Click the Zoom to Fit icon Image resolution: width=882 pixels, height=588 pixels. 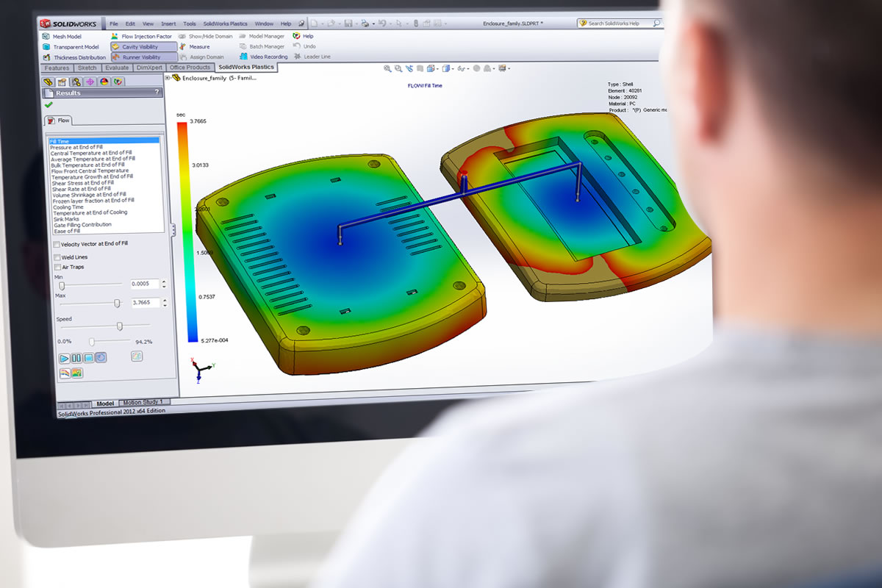[387, 68]
